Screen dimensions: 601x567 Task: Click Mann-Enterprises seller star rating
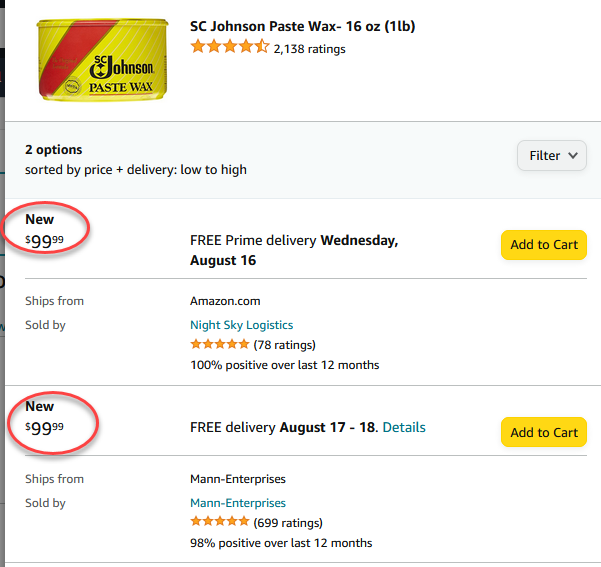220,521
